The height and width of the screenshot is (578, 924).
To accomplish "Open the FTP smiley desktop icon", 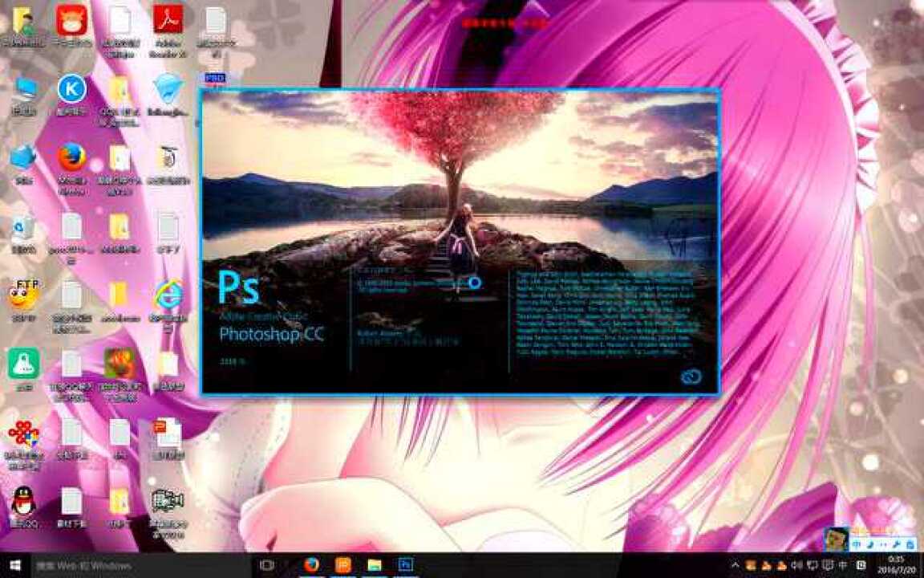I will 23,295.
